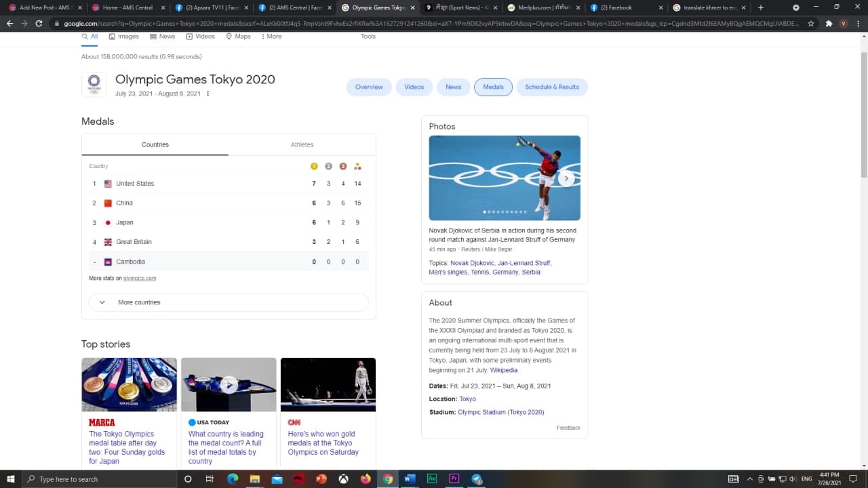Open the News search filter
Screen dimensions: 868x488
pyautogui.click(x=162, y=37)
